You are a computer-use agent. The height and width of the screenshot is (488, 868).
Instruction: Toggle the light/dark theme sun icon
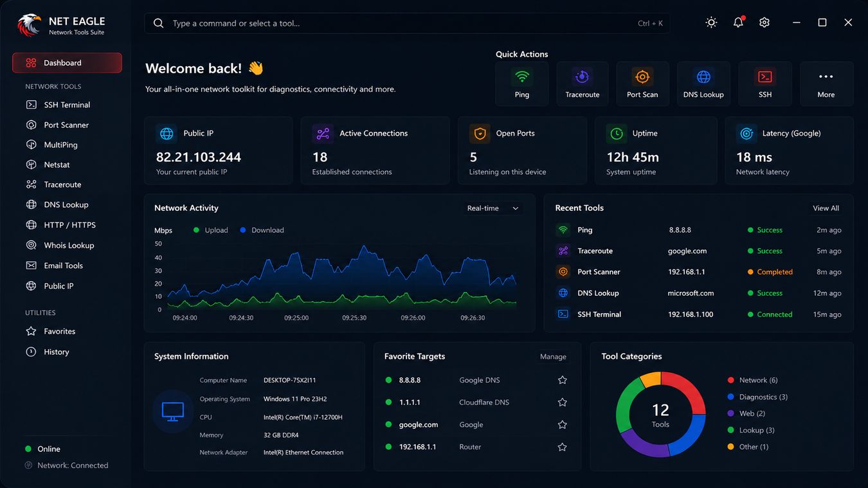tap(711, 23)
